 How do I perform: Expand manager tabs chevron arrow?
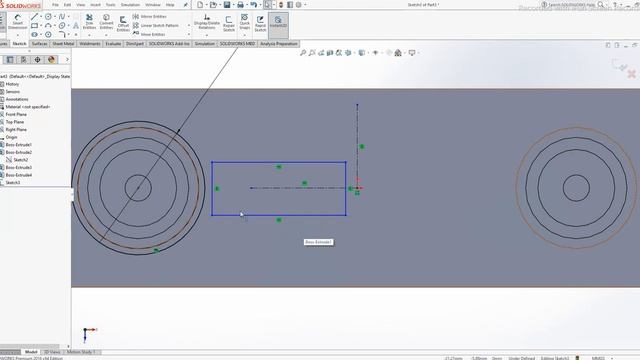pyautogui.click(x=67, y=60)
